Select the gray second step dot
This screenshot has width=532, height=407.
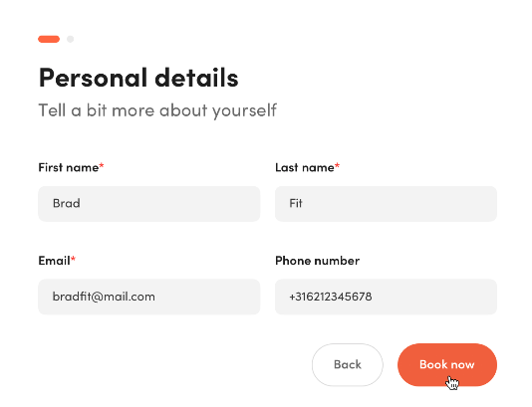click(70, 39)
